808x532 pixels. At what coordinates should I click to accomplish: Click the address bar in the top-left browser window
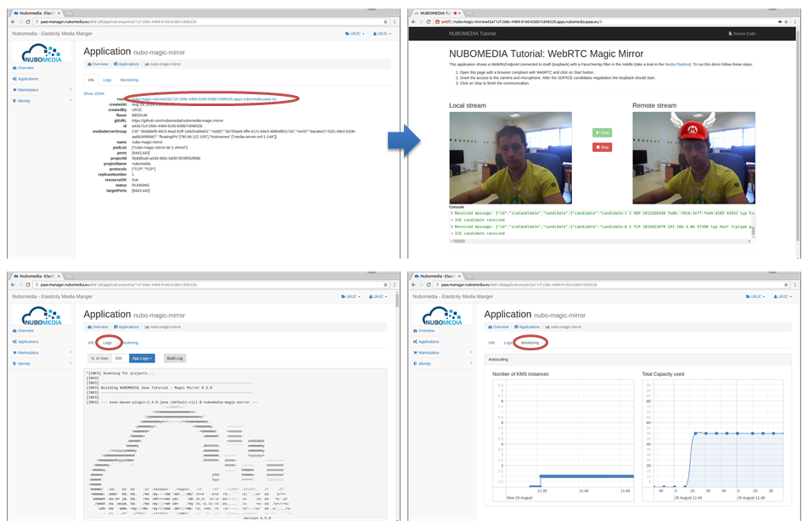pyautogui.click(x=209, y=21)
